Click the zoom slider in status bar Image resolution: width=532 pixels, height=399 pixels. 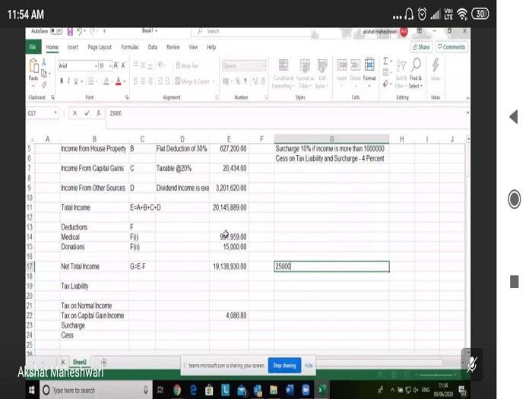click(435, 375)
